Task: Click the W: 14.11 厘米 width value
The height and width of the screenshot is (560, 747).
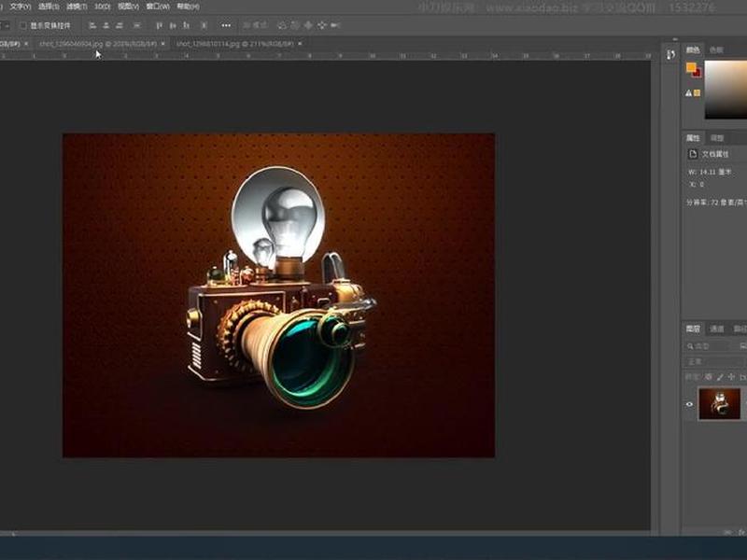Action: 710,172
